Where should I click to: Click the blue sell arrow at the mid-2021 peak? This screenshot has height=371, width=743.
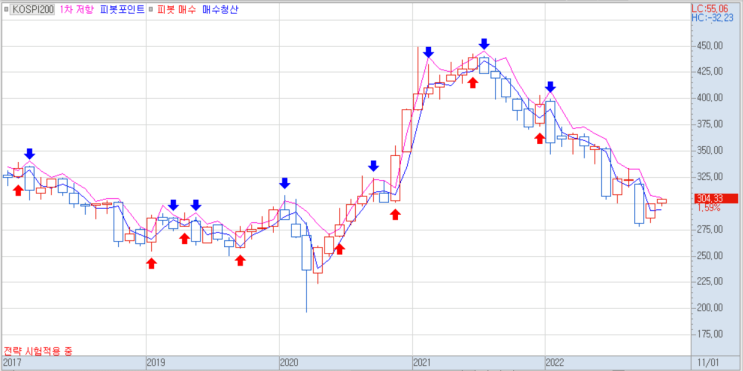[x=484, y=44]
